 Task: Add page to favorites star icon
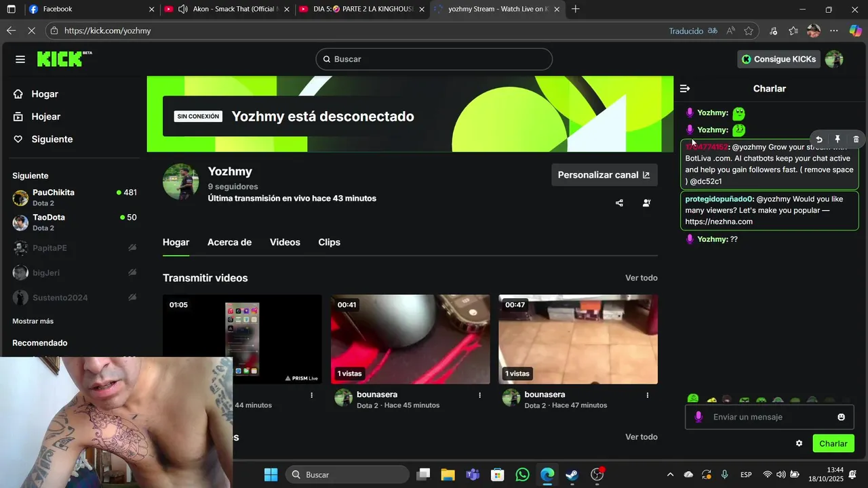coord(749,30)
